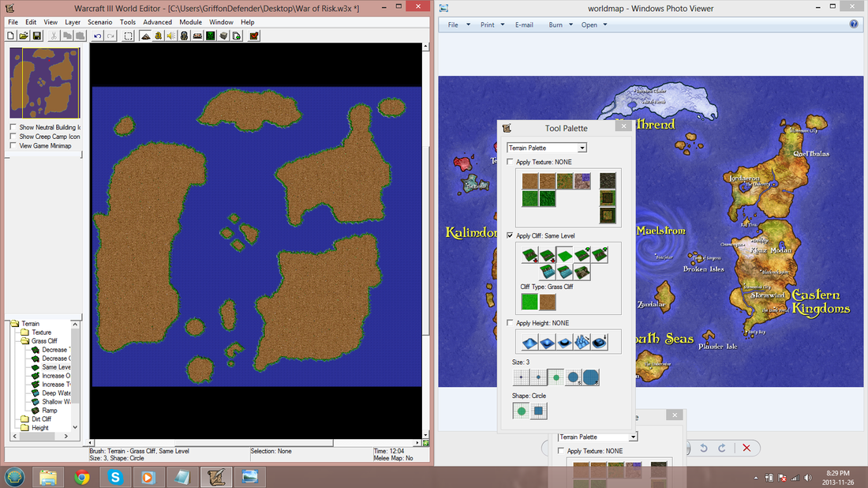Pick the brown Dirt Cliff type swatch
Viewport: 868px width, 488px height.
click(547, 302)
